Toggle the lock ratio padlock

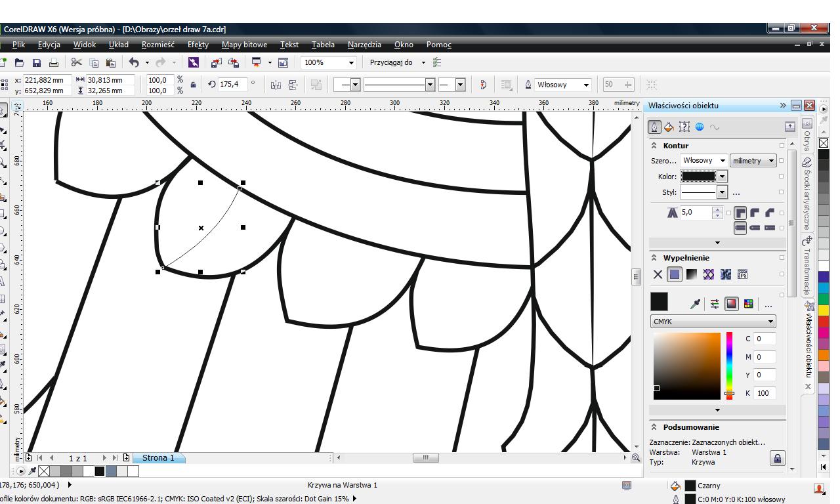click(x=193, y=85)
